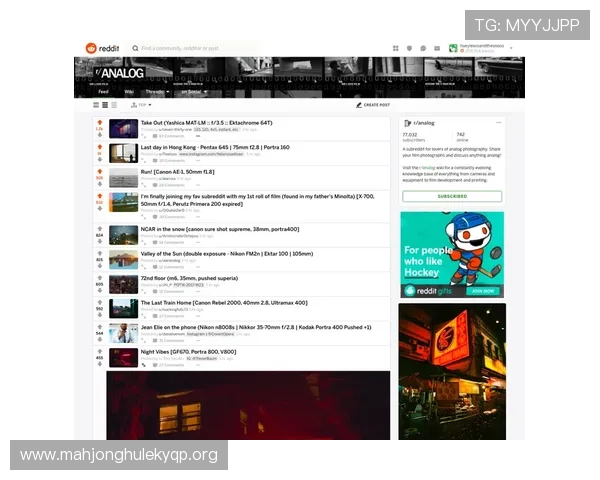Downvote The Last Train Home post
600x480 pixels.
(99, 315)
